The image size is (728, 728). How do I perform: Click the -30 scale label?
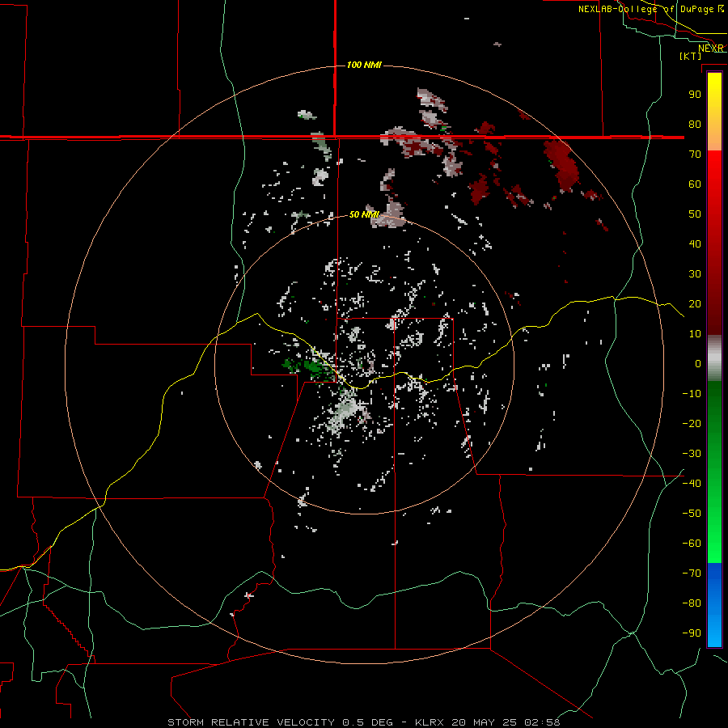tap(692, 454)
